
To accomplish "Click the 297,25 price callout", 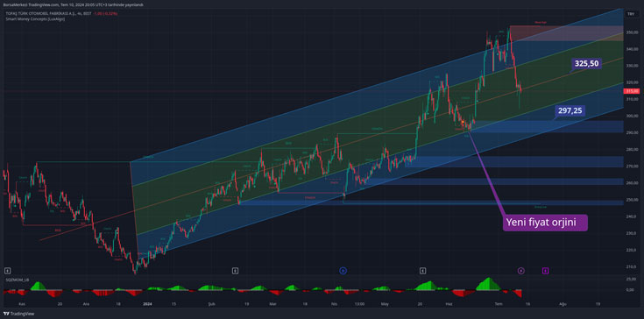I will pos(570,110).
